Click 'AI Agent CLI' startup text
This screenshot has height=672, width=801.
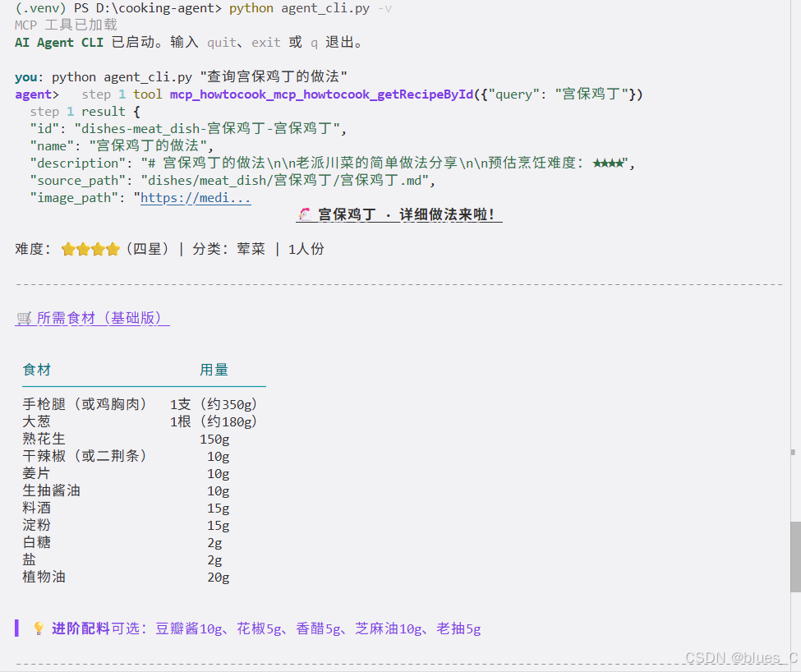[59, 43]
